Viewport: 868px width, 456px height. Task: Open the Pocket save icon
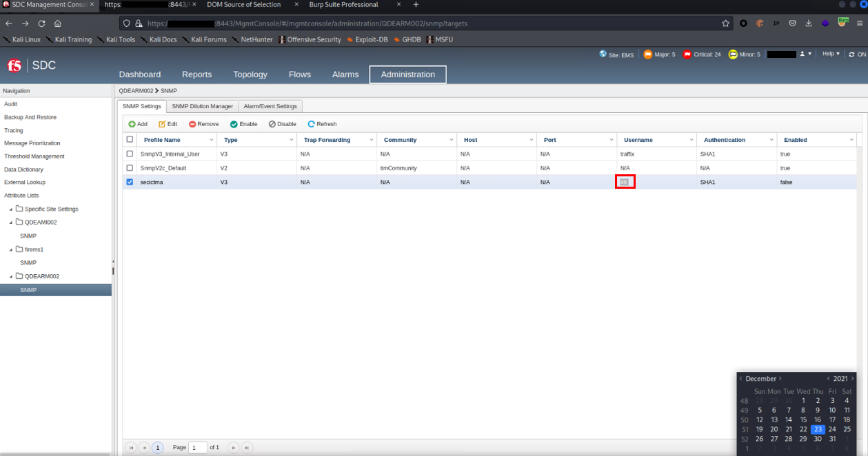pos(792,23)
